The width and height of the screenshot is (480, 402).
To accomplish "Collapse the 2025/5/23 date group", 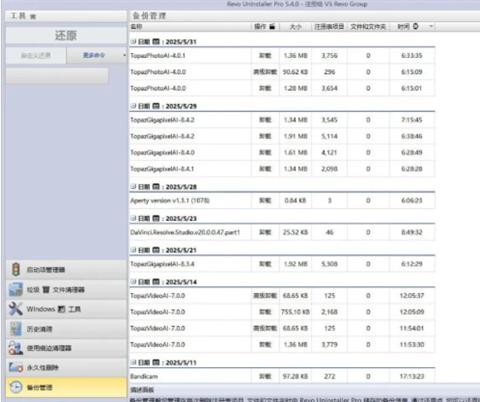I will tap(133, 218).
